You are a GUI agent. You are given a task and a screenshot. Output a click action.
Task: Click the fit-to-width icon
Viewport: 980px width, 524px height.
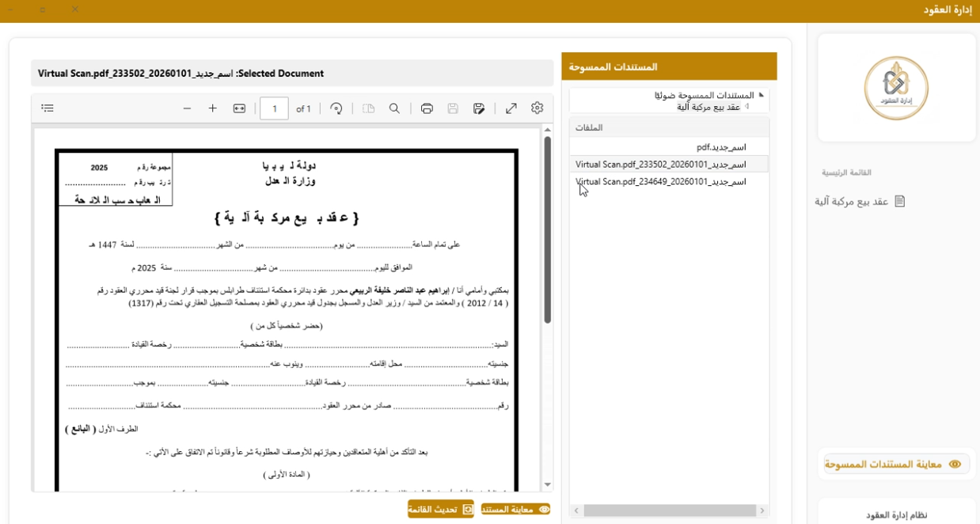[239, 108]
